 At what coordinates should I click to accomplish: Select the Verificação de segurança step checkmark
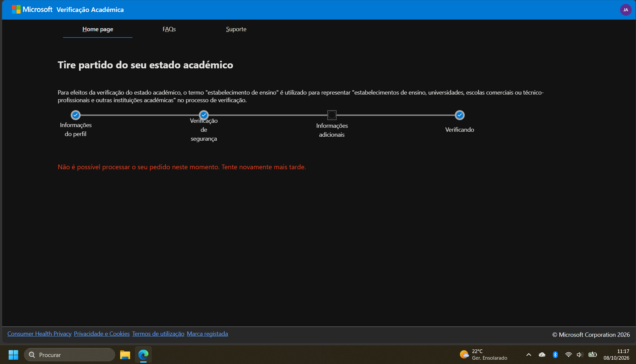[x=204, y=115]
